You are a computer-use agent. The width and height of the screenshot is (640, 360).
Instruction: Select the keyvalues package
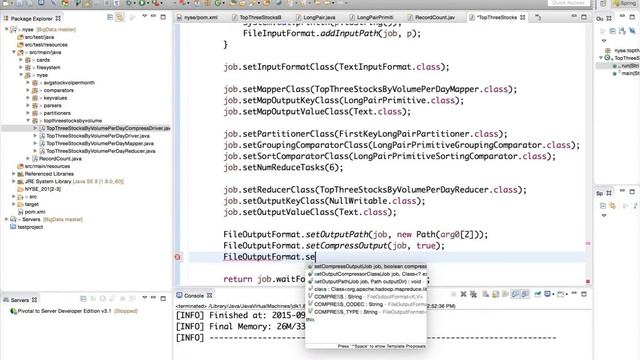coord(55,98)
